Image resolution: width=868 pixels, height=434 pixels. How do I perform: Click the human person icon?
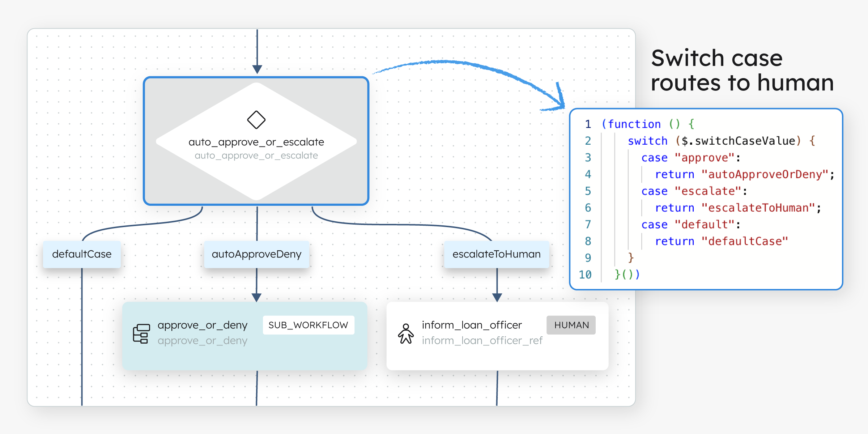(x=406, y=333)
